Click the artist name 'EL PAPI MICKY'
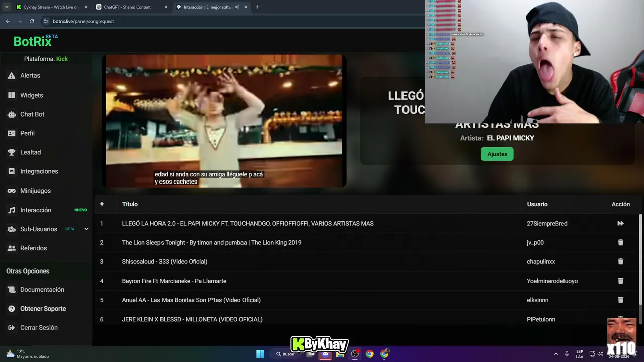 510,138
